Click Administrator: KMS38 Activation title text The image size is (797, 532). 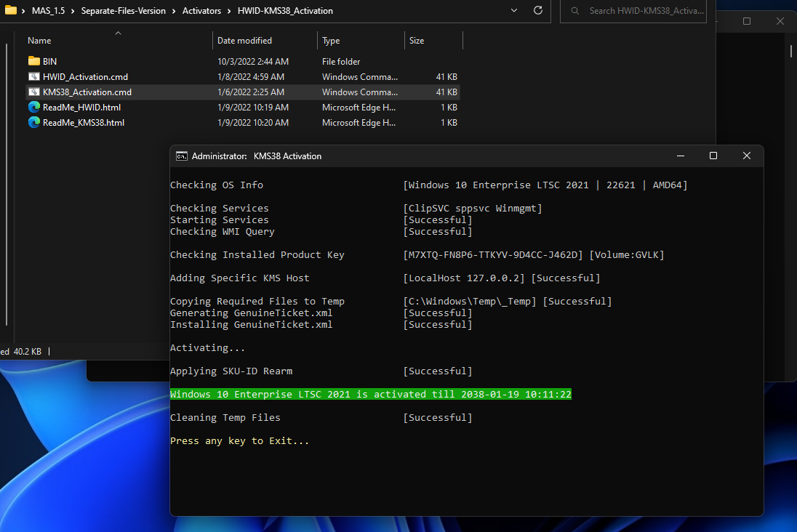pos(257,156)
